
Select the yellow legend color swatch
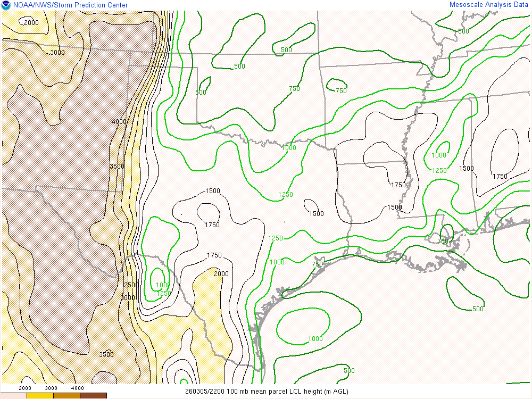pos(40,396)
